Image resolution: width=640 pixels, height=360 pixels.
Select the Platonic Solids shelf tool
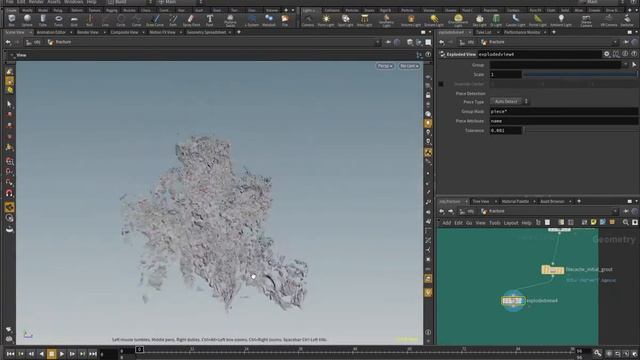[x=230, y=20]
